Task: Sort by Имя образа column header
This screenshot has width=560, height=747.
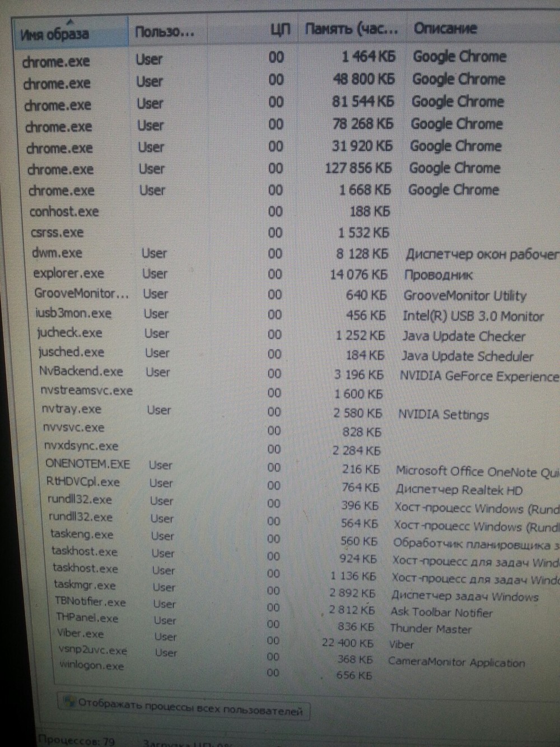Action: click(x=72, y=33)
